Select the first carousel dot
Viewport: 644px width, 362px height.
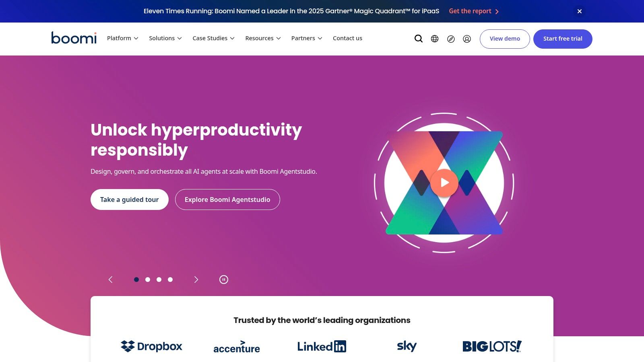pos(136,280)
